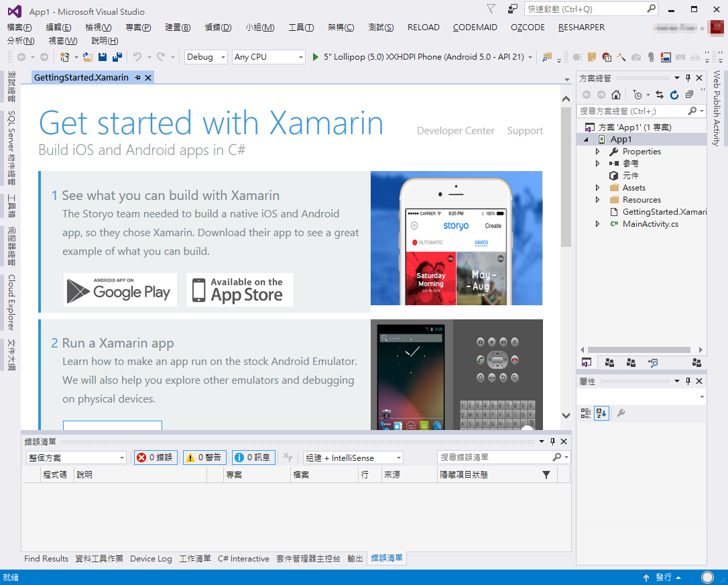Image resolution: width=728 pixels, height=585 pixels.
Task: Select the Resources folder in Solution Explorer
Action: [x=641, y=200]
